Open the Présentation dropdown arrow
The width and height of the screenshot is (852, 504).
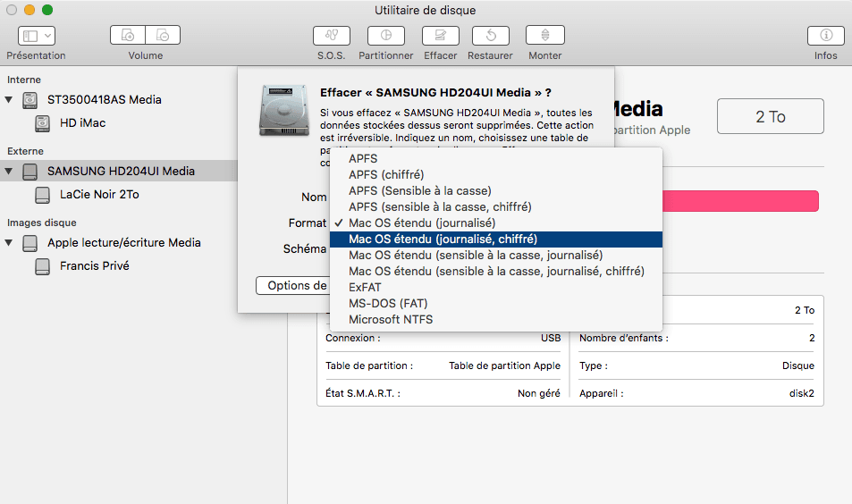[x=47, y=36]
